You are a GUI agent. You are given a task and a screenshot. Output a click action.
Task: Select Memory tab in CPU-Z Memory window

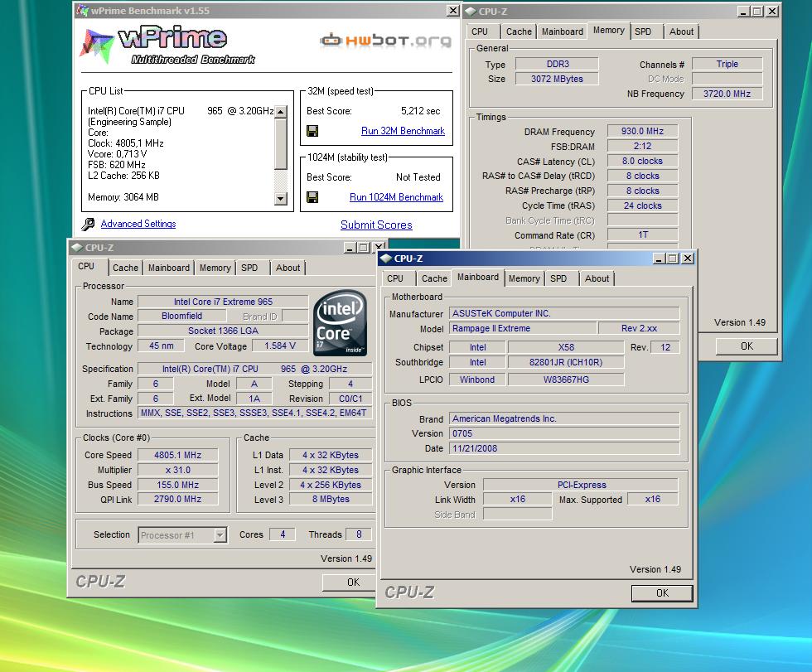pos(608,31)
